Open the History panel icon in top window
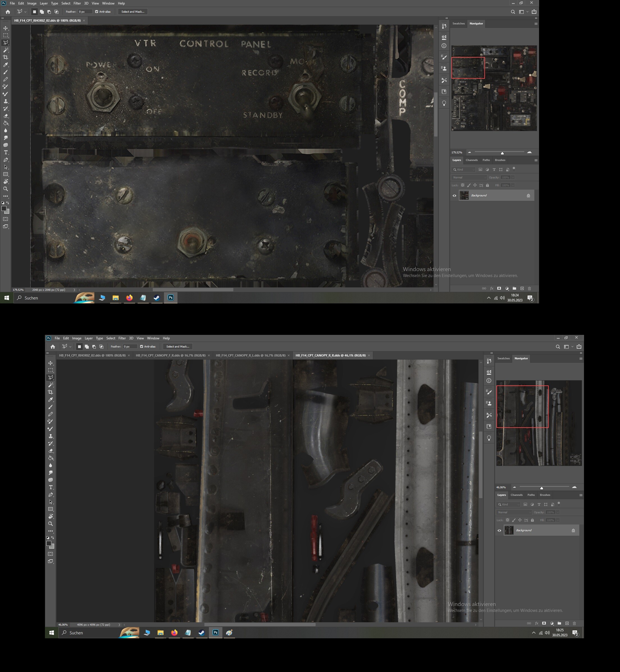The height and width of the screenshot is (672, 620). [x=444, y=26]
